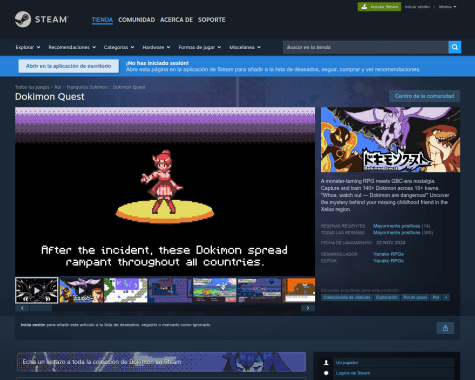Click the thumbnail strip scrollbar handle
The image size is (475, 380).
[x=41, y=308]
